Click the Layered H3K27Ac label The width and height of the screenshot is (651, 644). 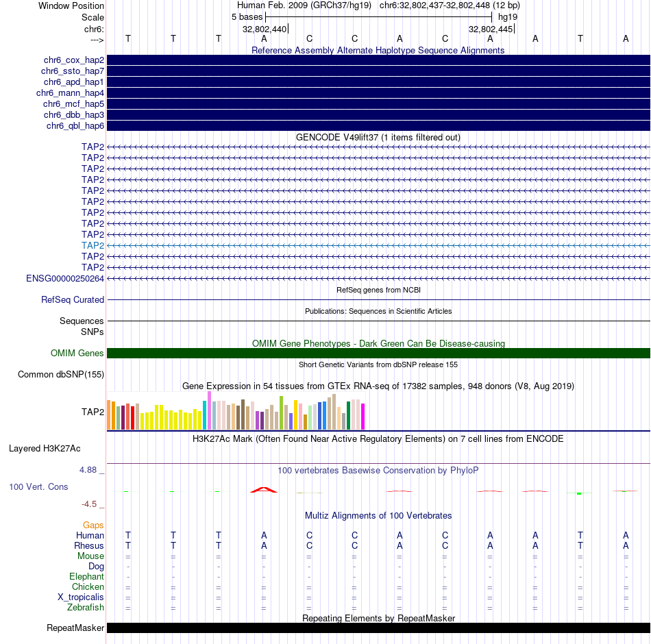(45, 449)
